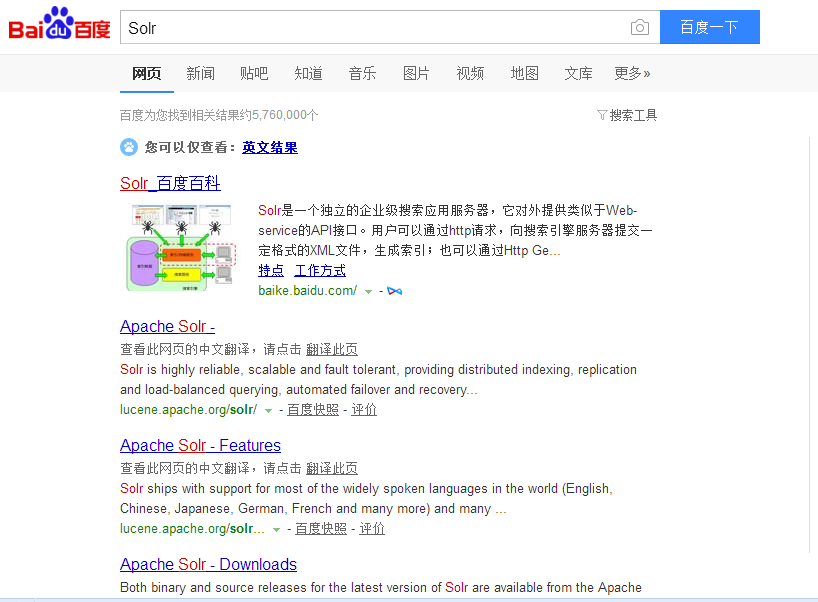Click lucene.apache.org/solr/ green URL
The image size is (818, 602).
[x=188, y=410]
